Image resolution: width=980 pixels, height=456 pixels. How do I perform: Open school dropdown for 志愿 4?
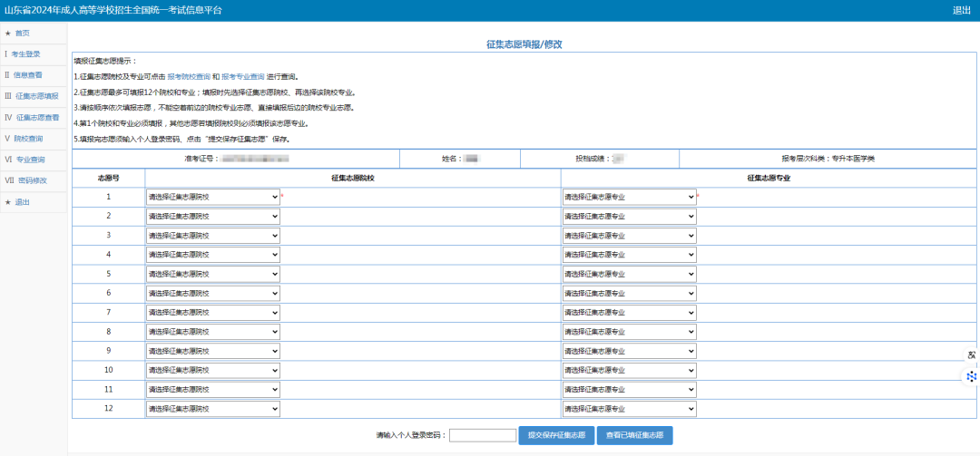click(212, 255)
